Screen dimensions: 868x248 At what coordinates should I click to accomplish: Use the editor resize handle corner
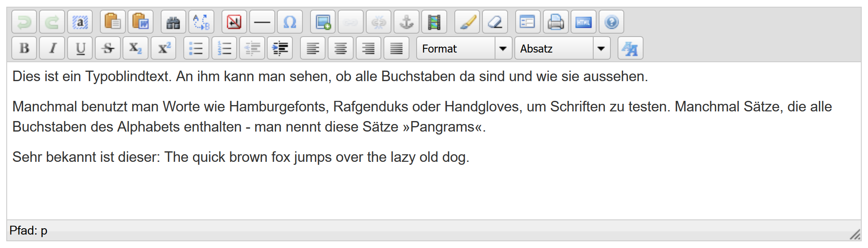click(x=855, y=235)
